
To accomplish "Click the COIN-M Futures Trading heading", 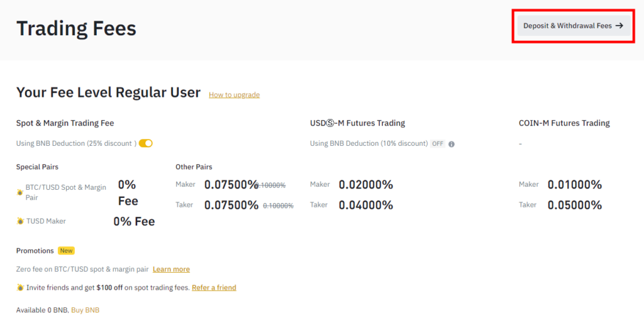I will point(564,123).
